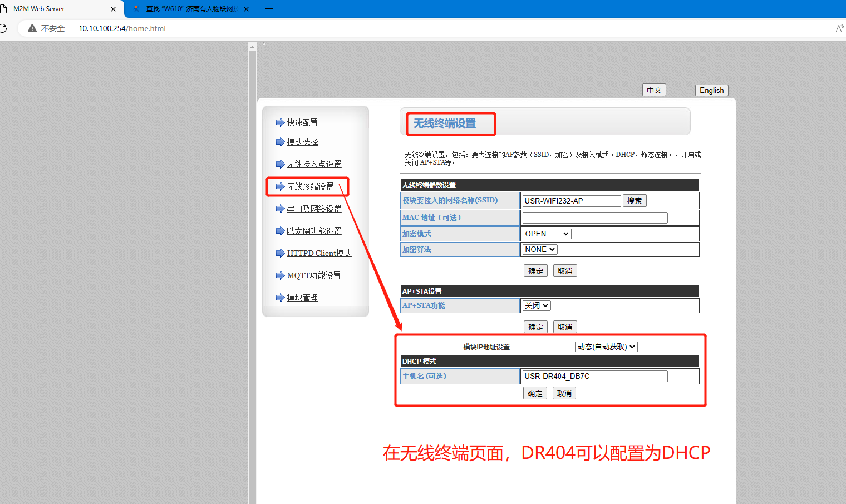Click the arrow icon next to 无线接入点设置
This screenshot has height=504, width=846.
280,164
